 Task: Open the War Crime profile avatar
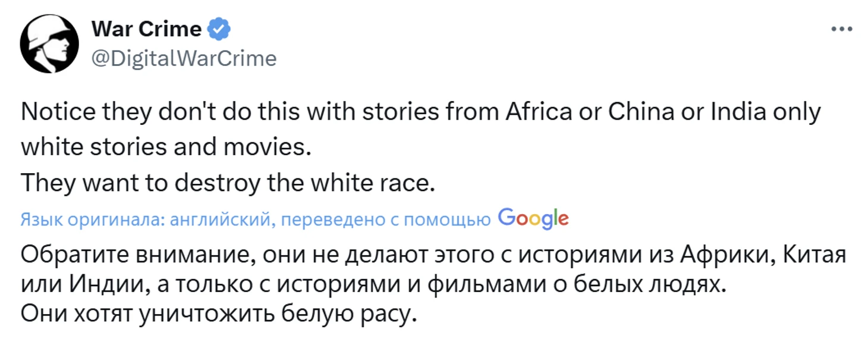point(49,44)
